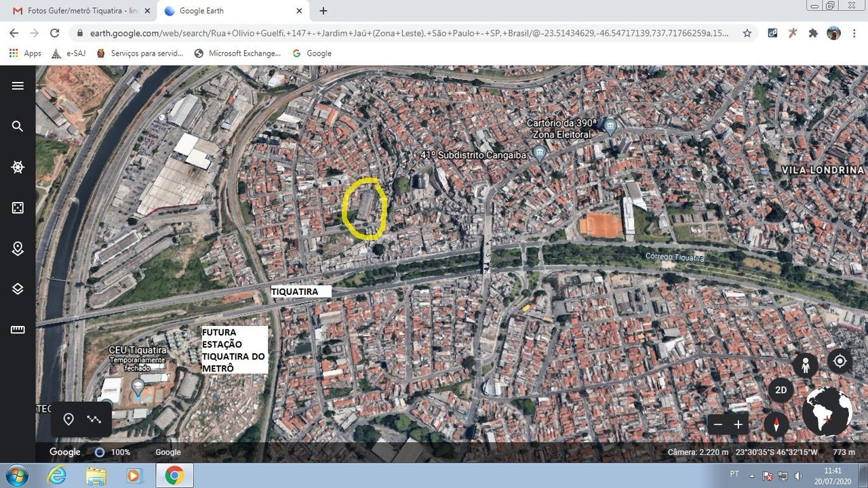Click the I'm Feeling Lucky dice icon
Screen dimensions: 868x488
point(18,207)
